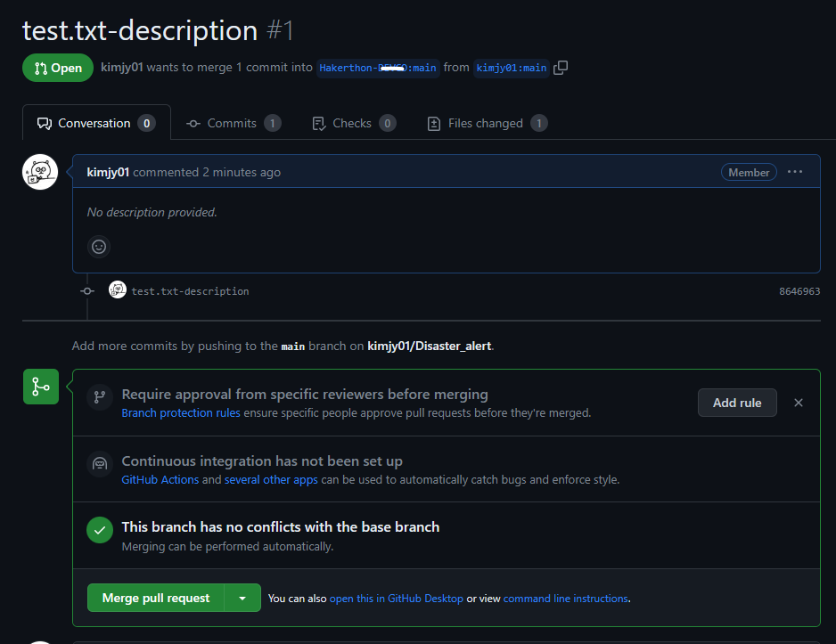Click kimjy01 username in merge summary line
Viewport: 836px width, 644px height.
[x=121, y=67]
